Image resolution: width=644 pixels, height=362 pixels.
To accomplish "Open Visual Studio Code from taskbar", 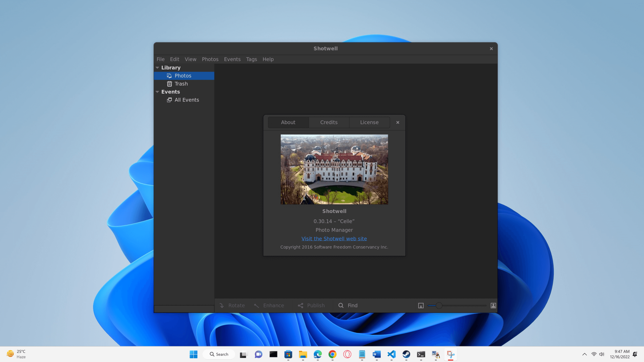I will [x=391, y=354].
